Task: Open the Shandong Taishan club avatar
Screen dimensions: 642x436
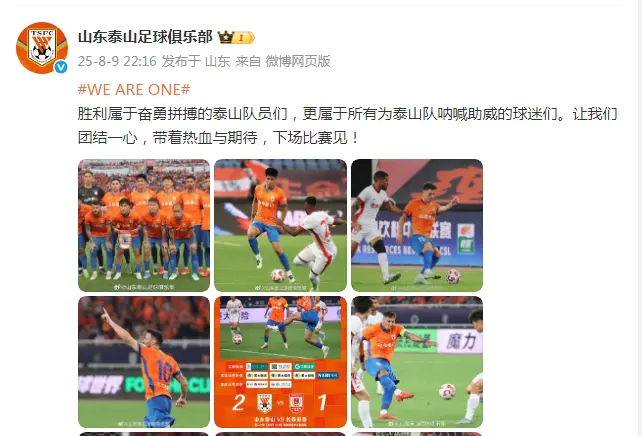Action: click(42, 48)
